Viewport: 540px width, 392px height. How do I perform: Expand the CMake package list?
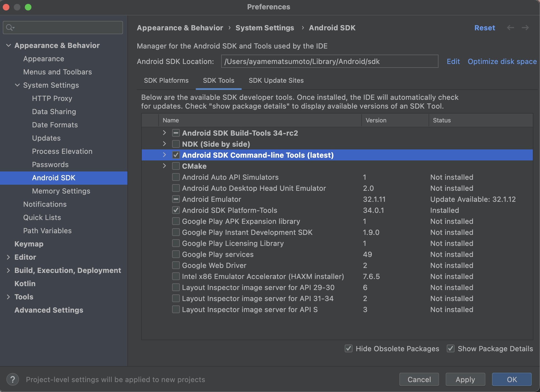[164, 166]
